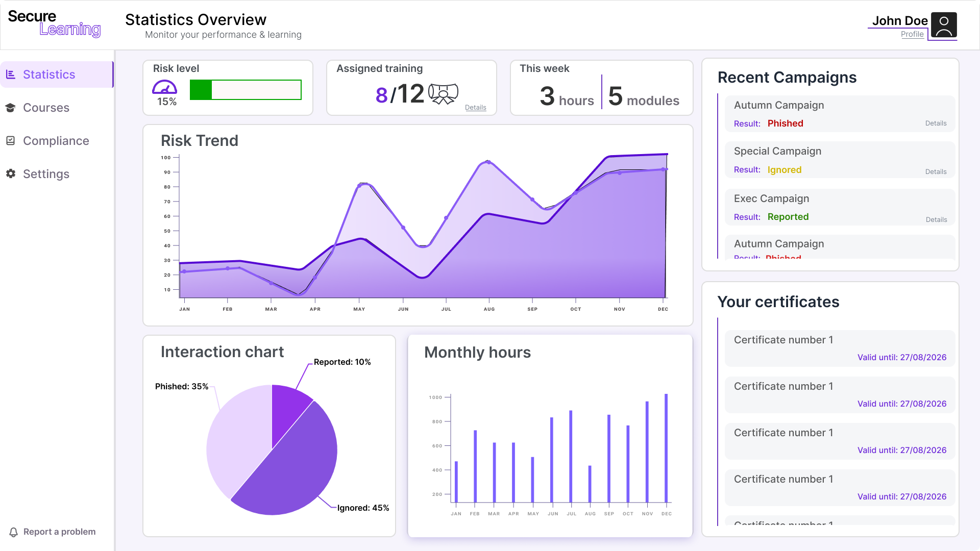Click the Courses graduation cap icon
This screenshot has width=980, height=551.
(x=11, y=108)
